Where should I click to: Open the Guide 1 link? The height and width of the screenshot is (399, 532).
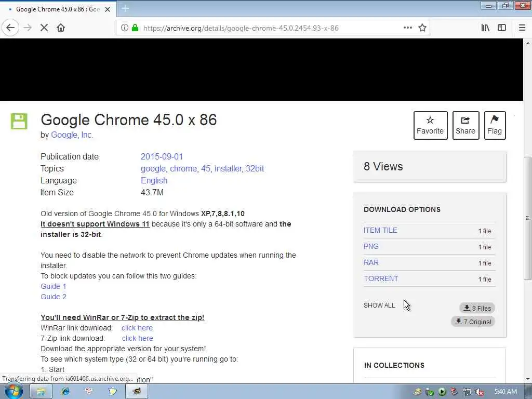coord(54,286)
